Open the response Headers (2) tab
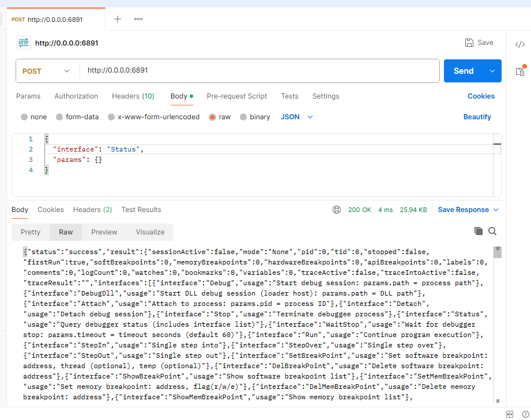Screen dimensions: 531x420 pyautogui.click(x=92, y=210)
